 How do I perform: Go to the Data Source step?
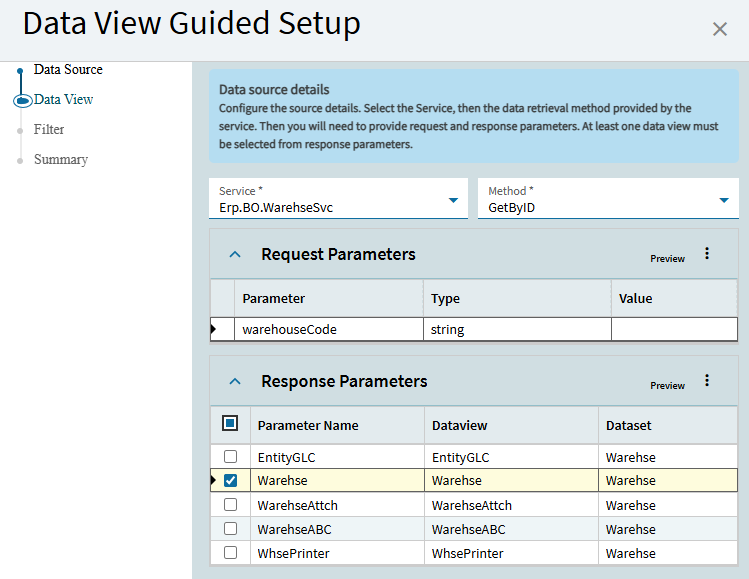(x=68, y=70)
